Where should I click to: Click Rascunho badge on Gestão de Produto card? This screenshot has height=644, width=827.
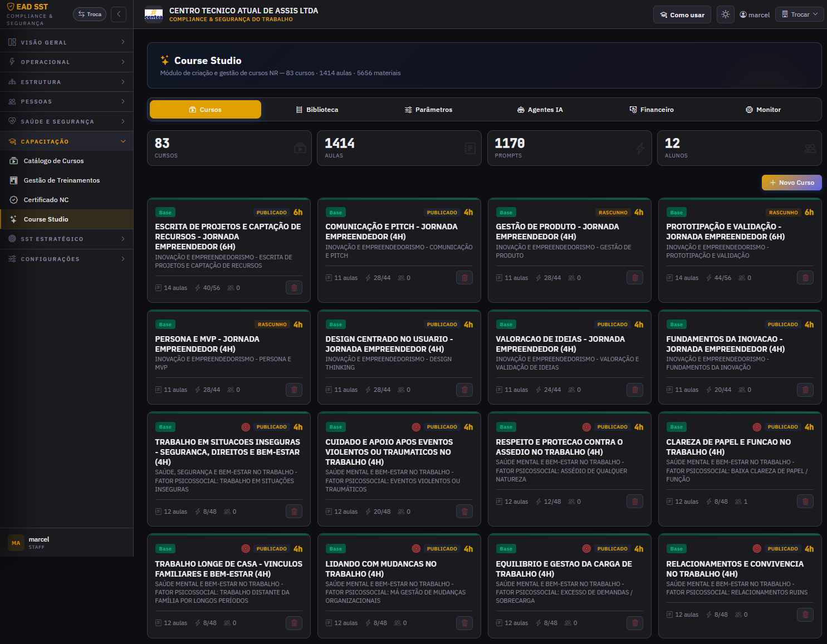[613, 213]
